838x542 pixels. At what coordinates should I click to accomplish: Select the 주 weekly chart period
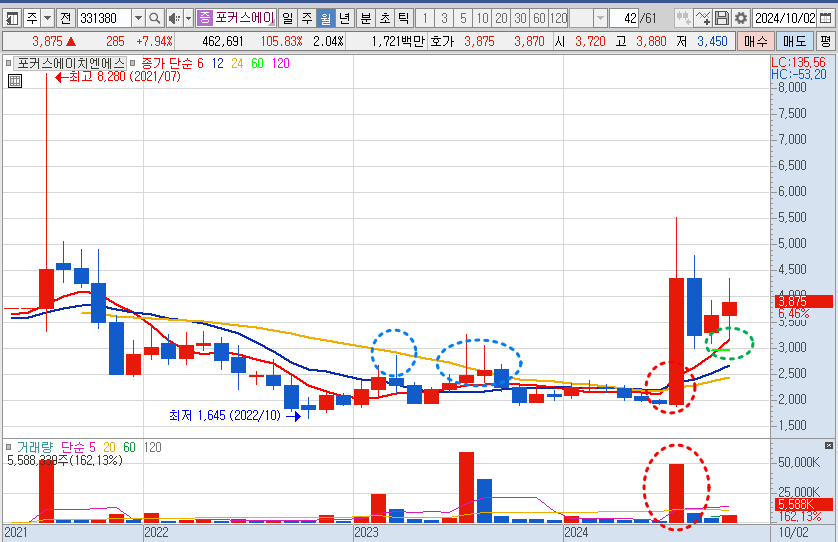tap(306, 19)
